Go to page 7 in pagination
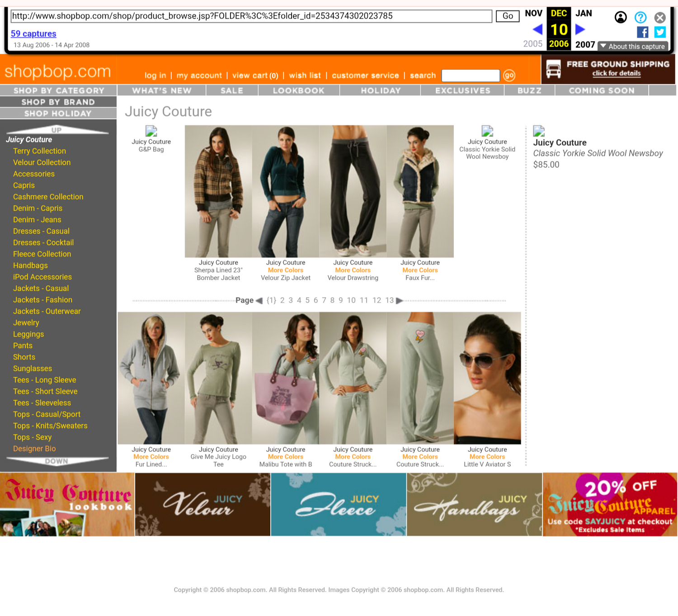 click(x=324, y=300)
